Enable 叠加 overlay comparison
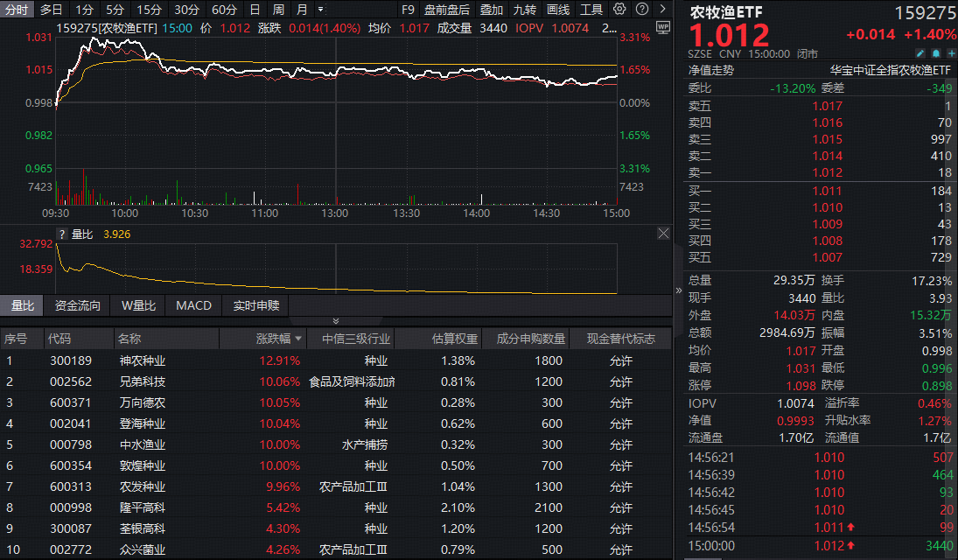The width and height of the screenshot is (958, 560). (492, 10)
